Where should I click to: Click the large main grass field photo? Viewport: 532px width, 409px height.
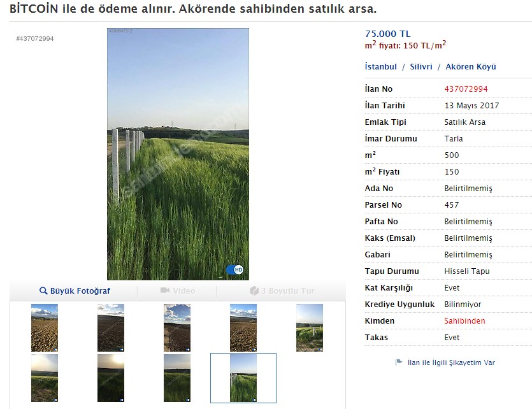[178, 154]
